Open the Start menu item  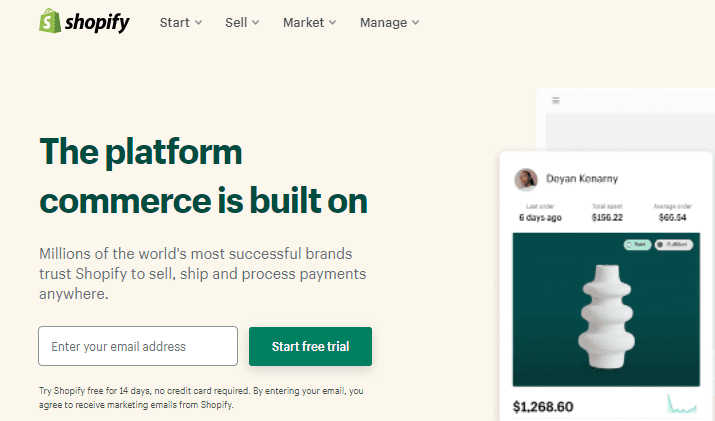pyautogui.click(x=175, y=22)
